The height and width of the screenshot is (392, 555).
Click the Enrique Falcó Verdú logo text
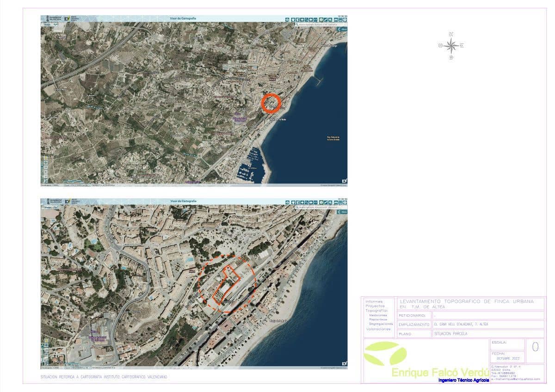pyautogui.click(x=439, y=373)
